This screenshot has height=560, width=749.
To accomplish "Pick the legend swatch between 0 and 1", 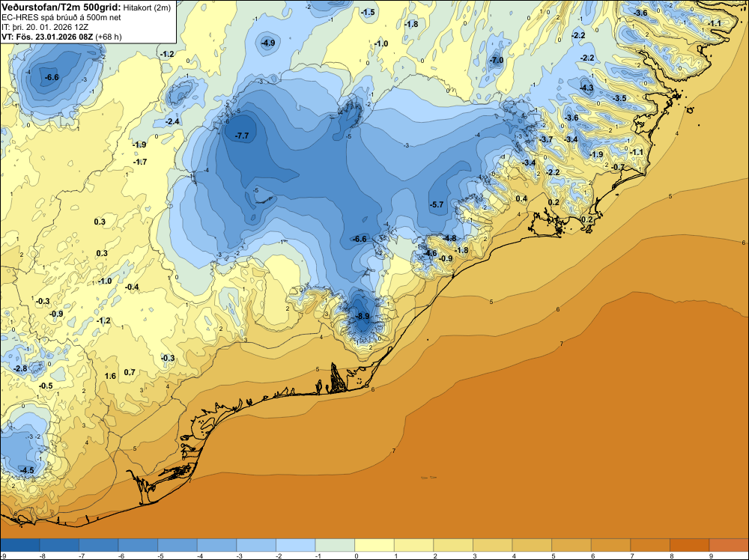I will coord(374,545).
